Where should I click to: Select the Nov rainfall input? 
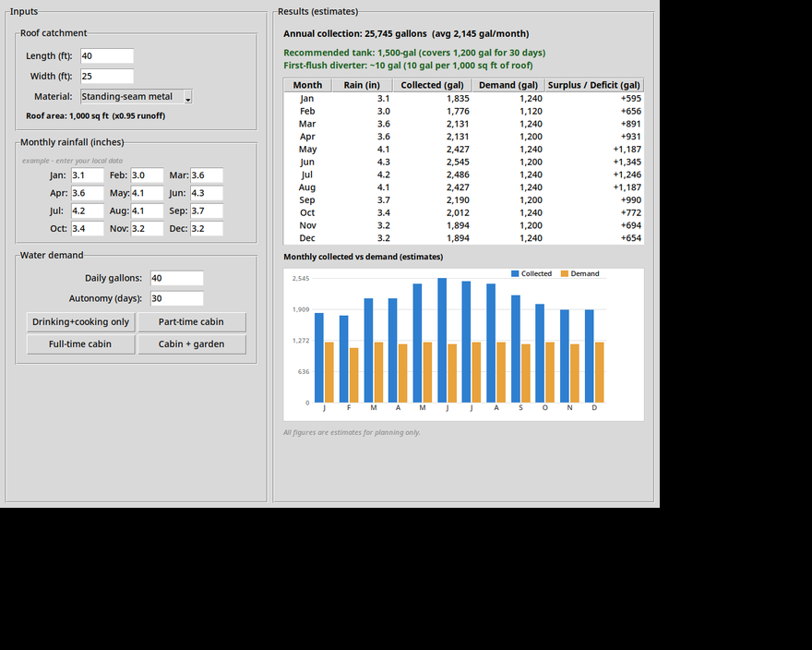click(x=147, y=229)
